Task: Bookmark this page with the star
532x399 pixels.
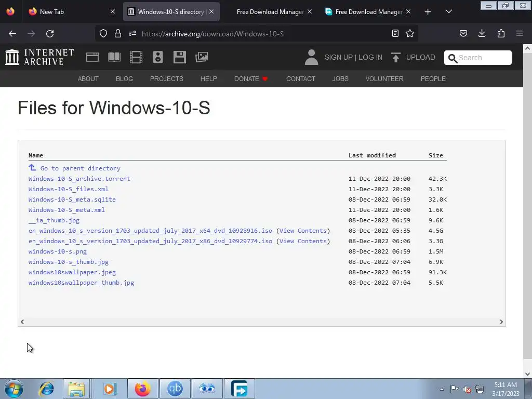Action: [410, 33]
